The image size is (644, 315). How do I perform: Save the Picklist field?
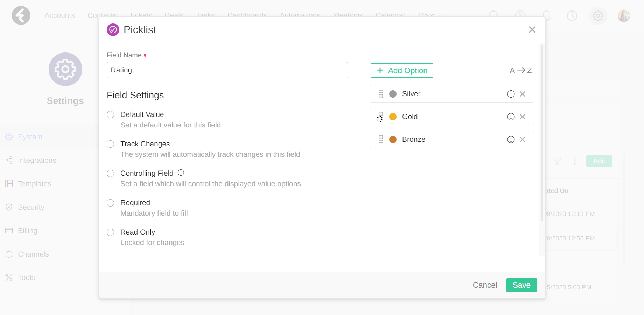tap(521, 285)
